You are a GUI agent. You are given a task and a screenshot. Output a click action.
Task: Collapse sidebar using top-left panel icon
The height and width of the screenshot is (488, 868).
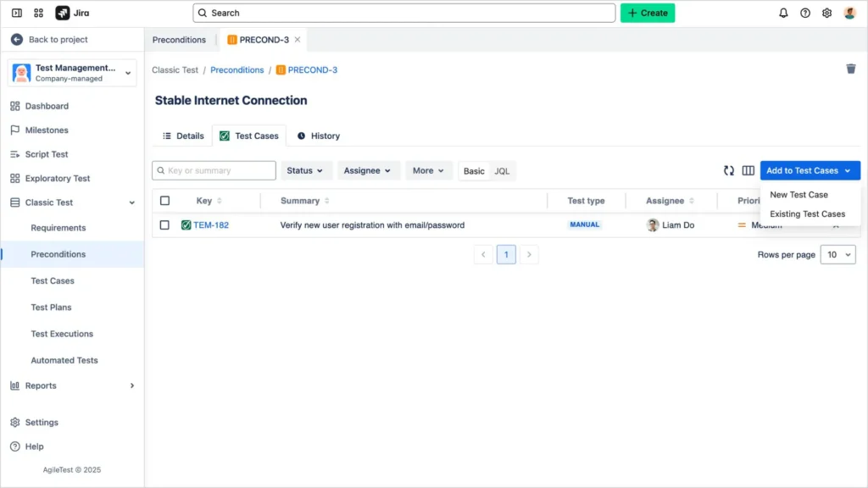click(16, 13)
